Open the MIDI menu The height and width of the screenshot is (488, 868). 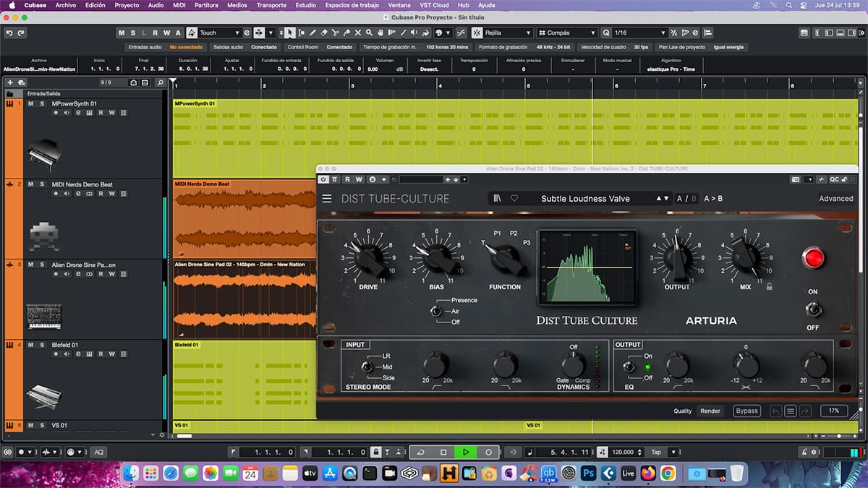179,5
